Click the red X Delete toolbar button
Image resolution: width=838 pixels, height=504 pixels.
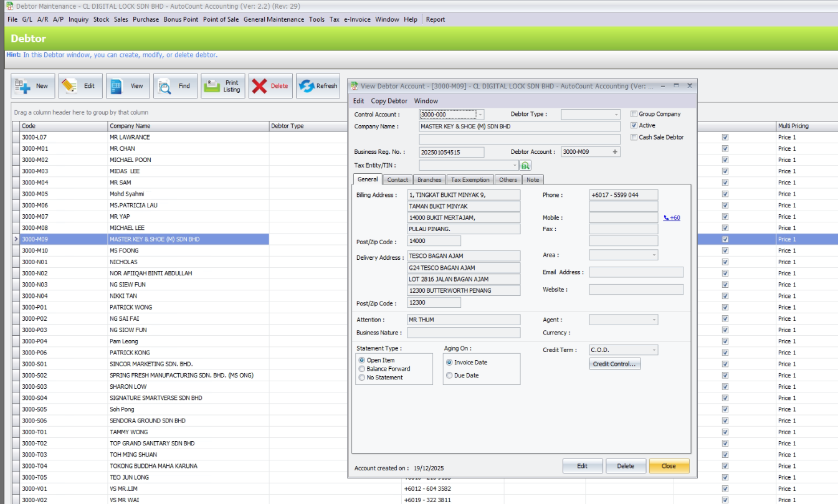pos(270,86)
